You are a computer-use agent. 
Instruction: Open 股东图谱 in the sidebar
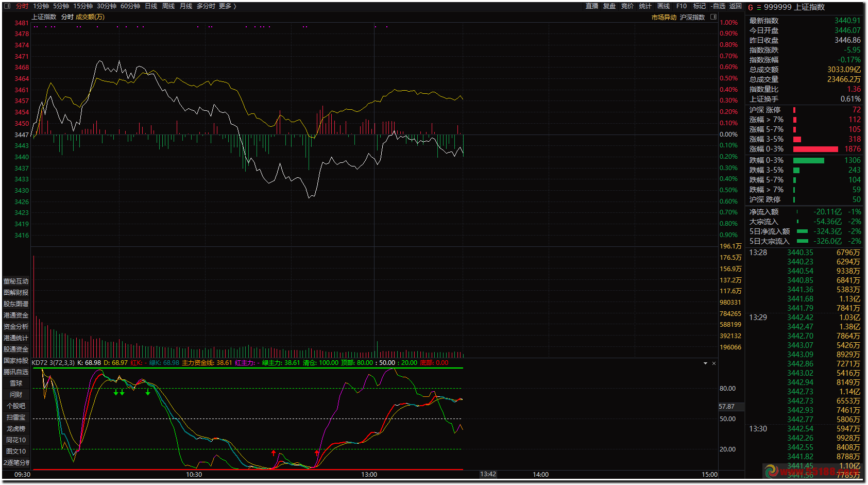[16, 304]
